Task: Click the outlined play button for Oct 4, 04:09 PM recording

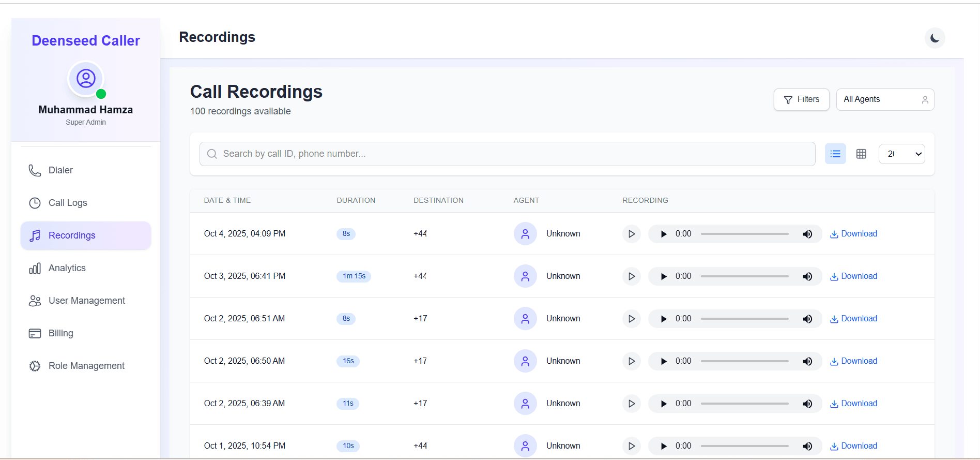Action: 632,234
